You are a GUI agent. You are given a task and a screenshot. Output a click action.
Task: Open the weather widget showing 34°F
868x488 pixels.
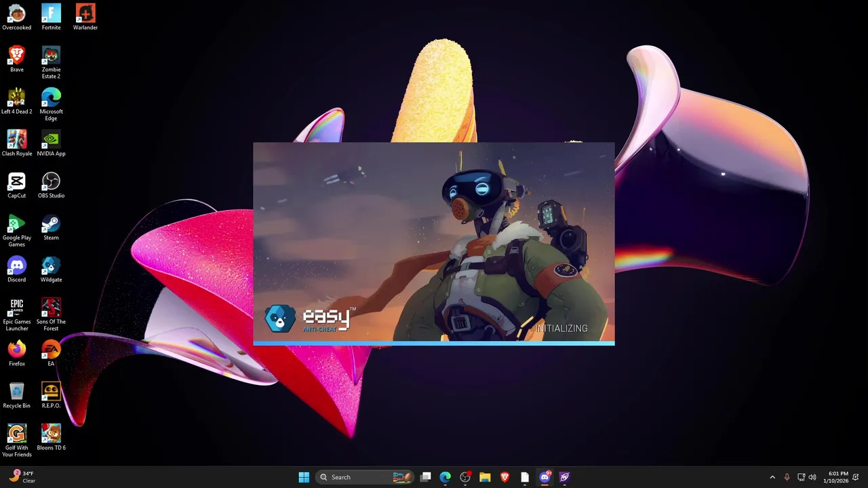tap(22, 477)
